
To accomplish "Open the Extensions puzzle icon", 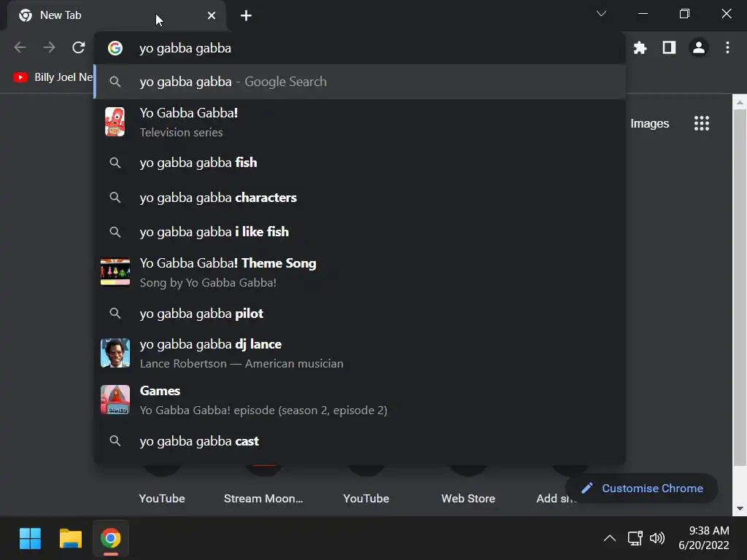I will (640, 47).
